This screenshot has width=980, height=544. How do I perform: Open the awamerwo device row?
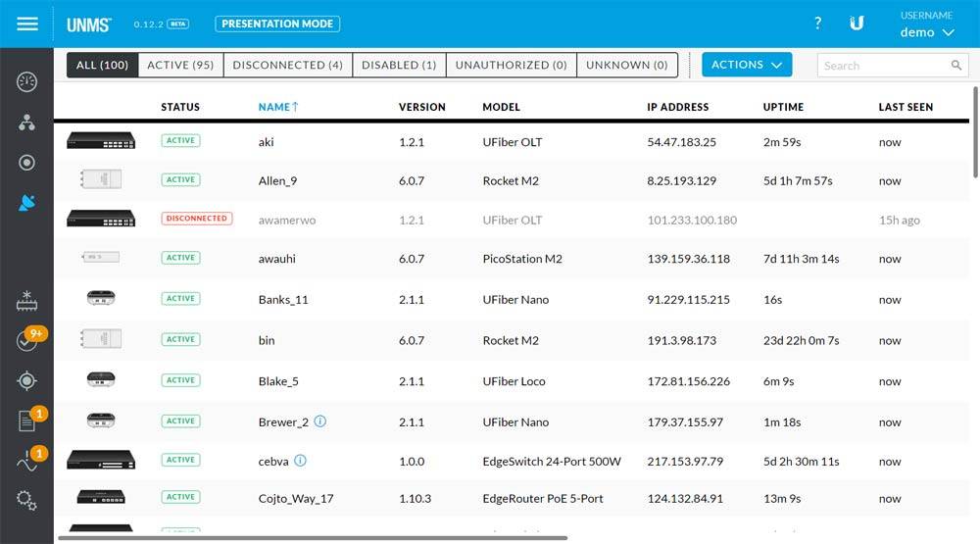[286, 221]
